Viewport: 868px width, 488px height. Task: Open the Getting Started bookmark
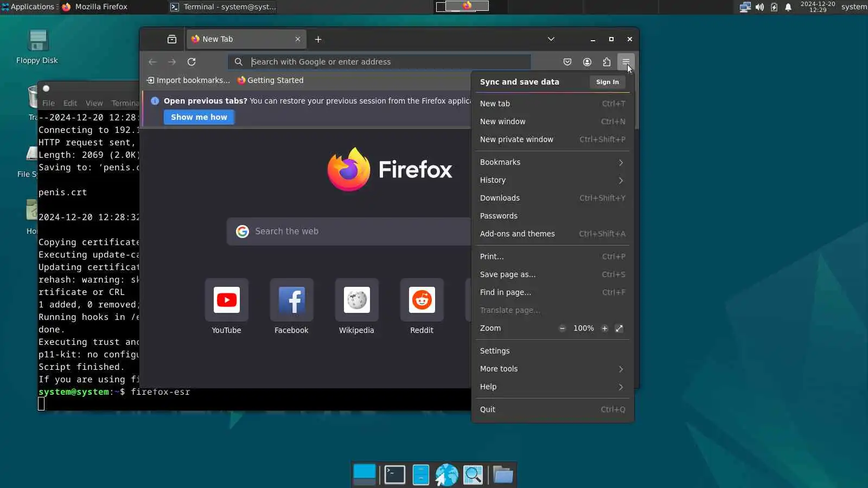tap(270, 80)
